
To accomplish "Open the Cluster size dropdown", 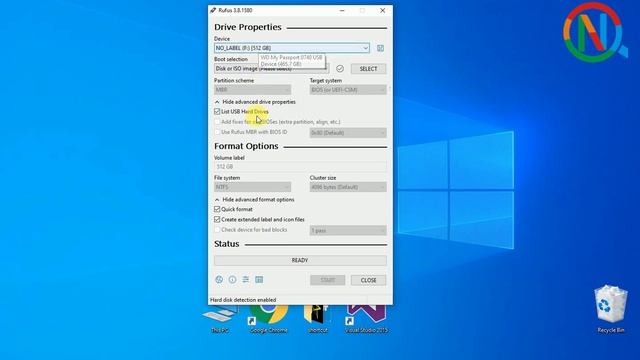I will point(348,187).
